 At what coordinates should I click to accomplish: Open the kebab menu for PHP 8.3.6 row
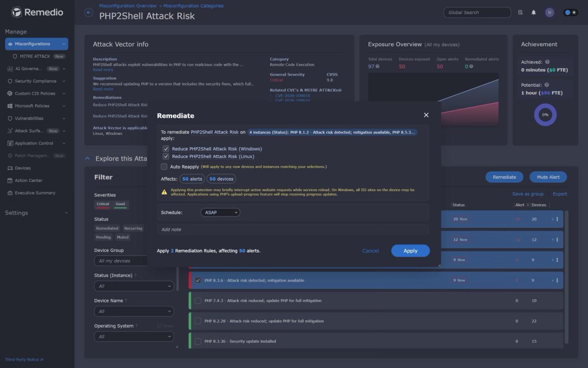pos(557,280)
